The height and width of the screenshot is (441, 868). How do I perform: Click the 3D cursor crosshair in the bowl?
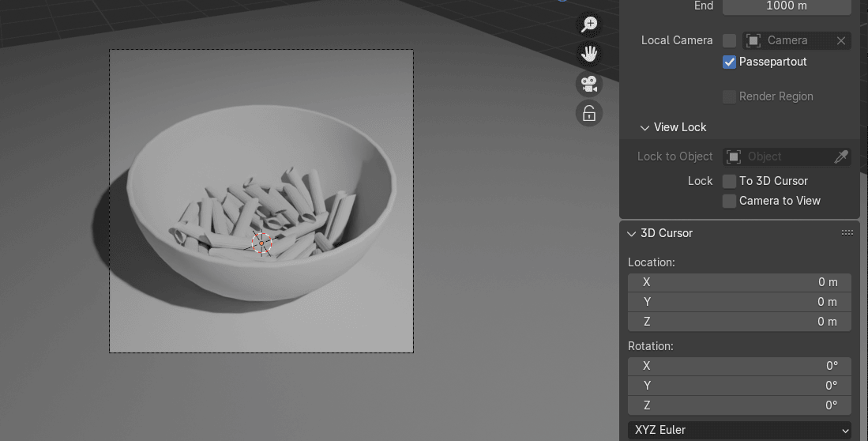tap(261, 243)
